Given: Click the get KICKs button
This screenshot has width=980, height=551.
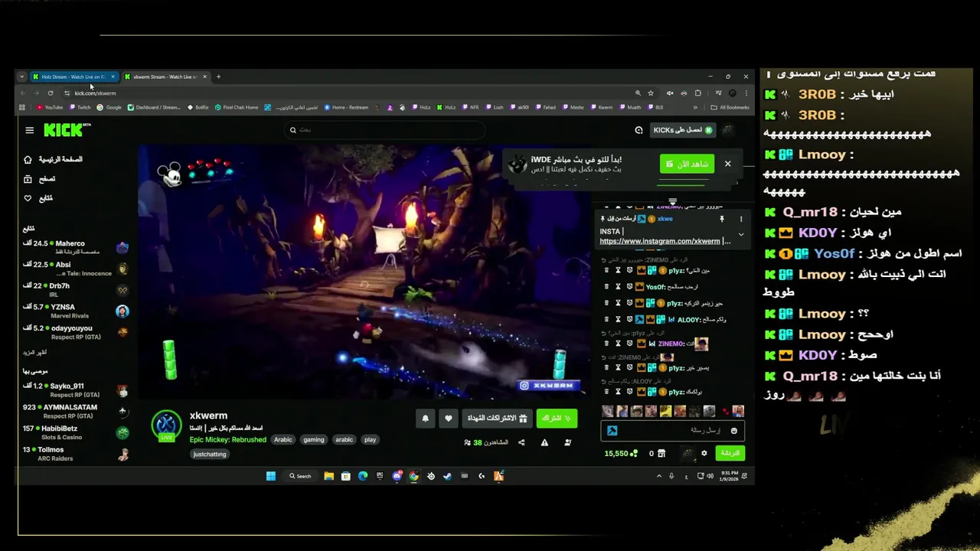Looking at the screenshot, I should coord(683,130).
